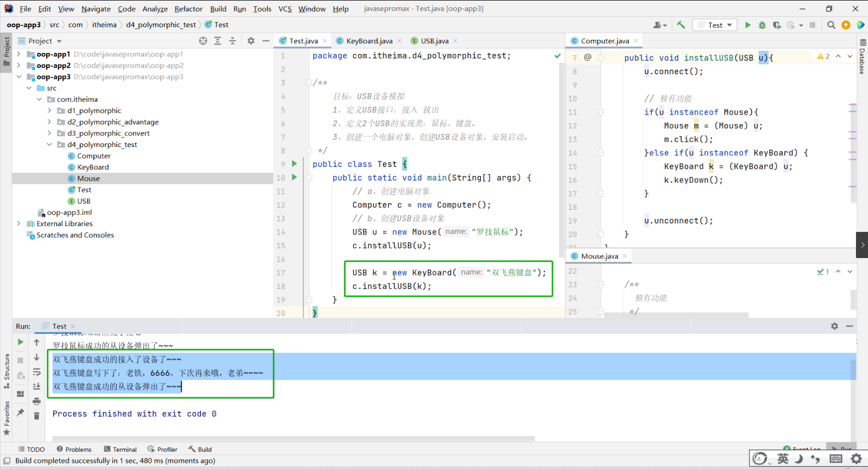Open the update notification orange icon
This screenshot has height=469, width=868.
click(846, 25)
